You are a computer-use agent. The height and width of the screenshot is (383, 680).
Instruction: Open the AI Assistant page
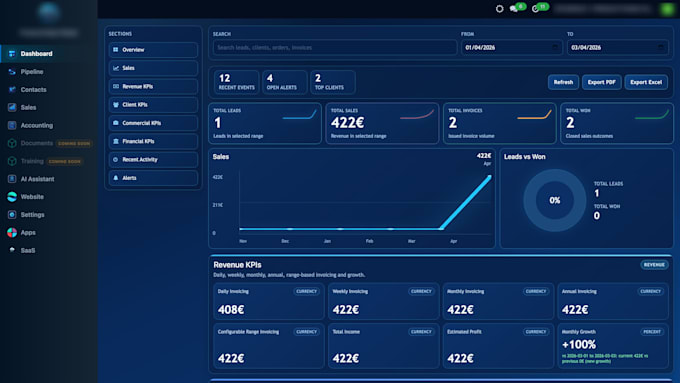point(49,179)
